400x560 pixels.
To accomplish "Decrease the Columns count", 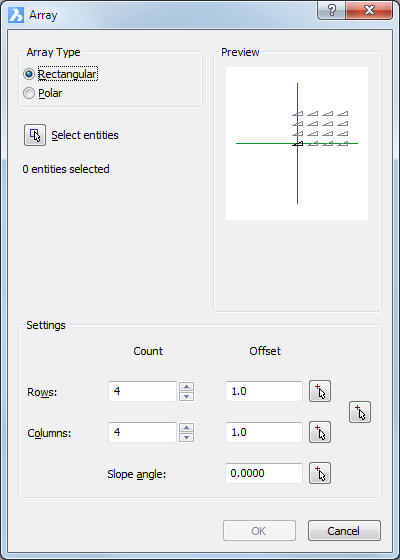I will point(186,438).
